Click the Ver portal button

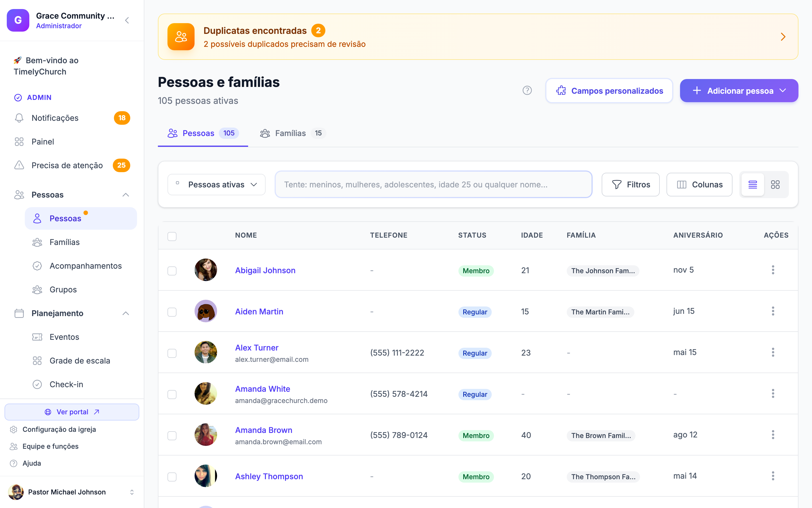[72, 412]
